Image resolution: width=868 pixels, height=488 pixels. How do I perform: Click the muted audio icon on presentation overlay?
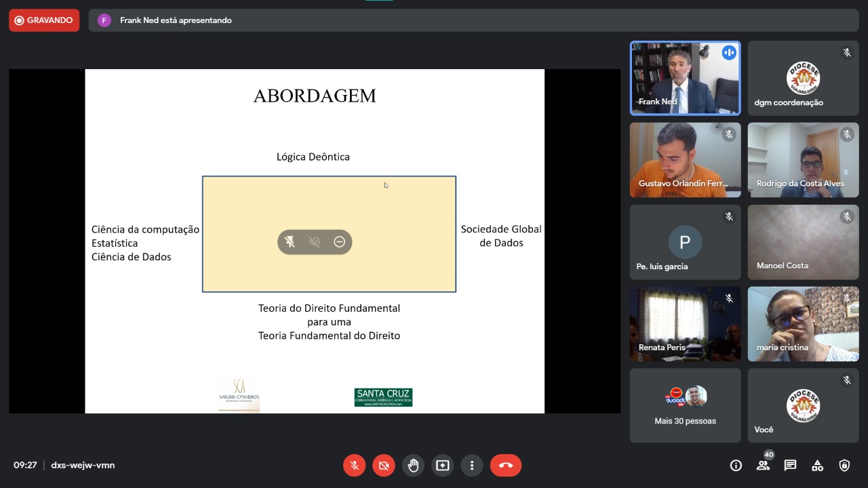pos(315,242)
